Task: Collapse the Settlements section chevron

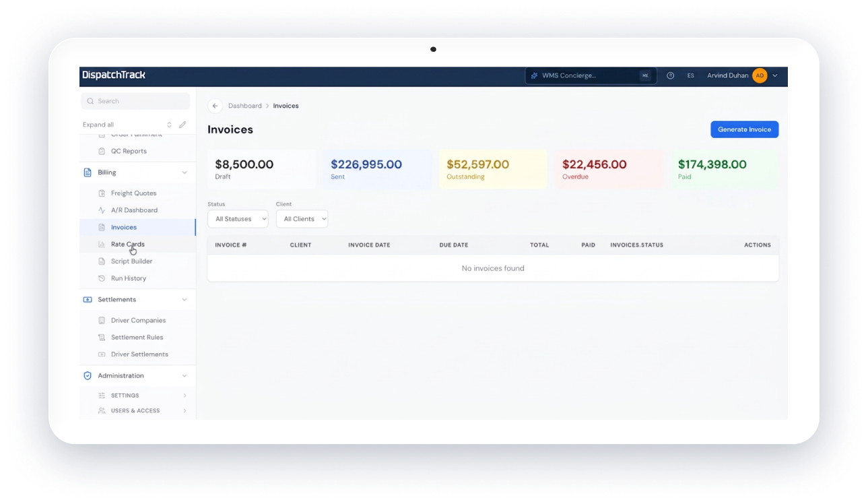Action: [185, 300]
